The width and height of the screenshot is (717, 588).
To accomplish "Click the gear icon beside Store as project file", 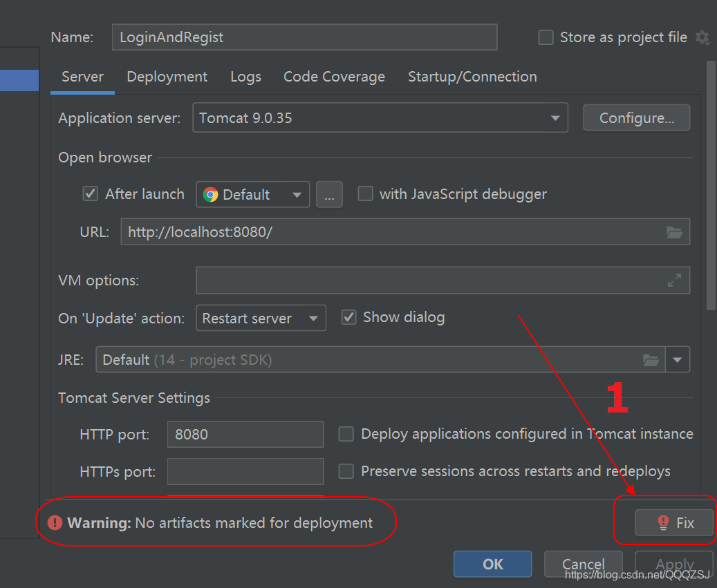I will click(702, 37).
